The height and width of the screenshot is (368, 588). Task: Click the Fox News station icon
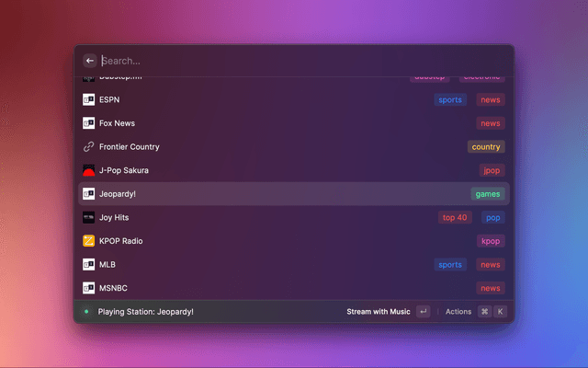(x=89, y=123)
